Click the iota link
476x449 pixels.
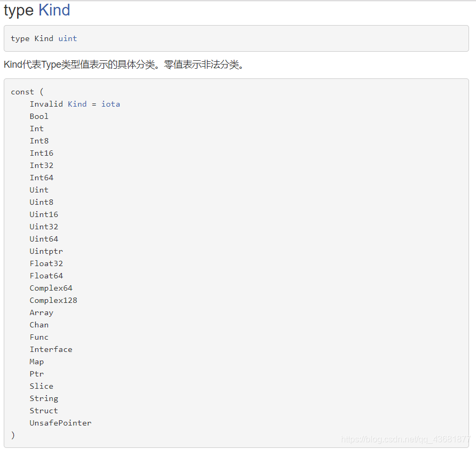click(110, 104)
